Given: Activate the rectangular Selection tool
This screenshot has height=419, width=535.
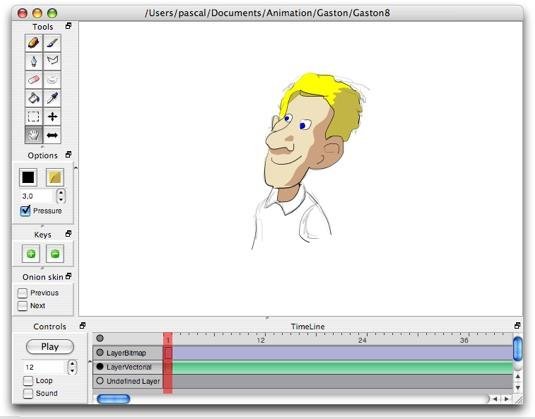Looking at the screenshot, I should tap(33, 117).
